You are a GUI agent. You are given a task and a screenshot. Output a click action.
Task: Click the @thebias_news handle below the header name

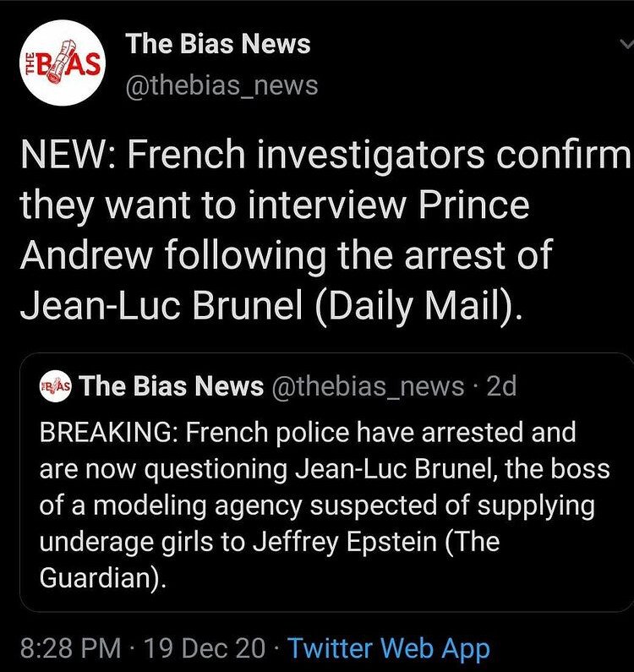tap(221, 85)
